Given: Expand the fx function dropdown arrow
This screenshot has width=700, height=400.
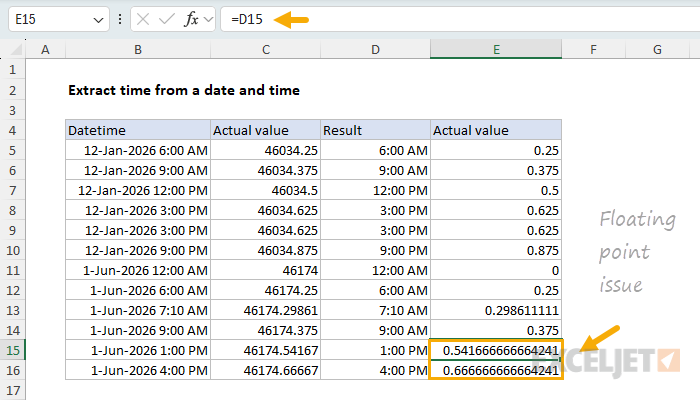Looking at the screenshot, I should (x=208, y=20).
